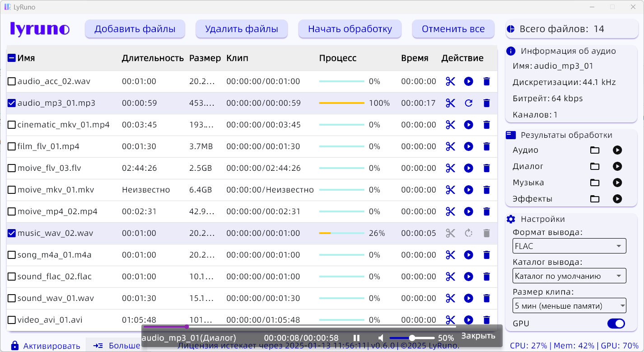Screen dimensions: 644x352
Task: Click the scissors clip icon for audio_acc_02.wav
Action: pyautogui.click(x=450, y=81)
